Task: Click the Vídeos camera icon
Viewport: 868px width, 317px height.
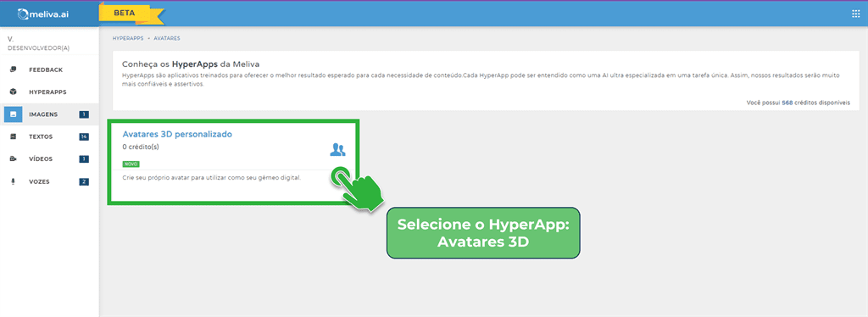Action: point(14,158)
